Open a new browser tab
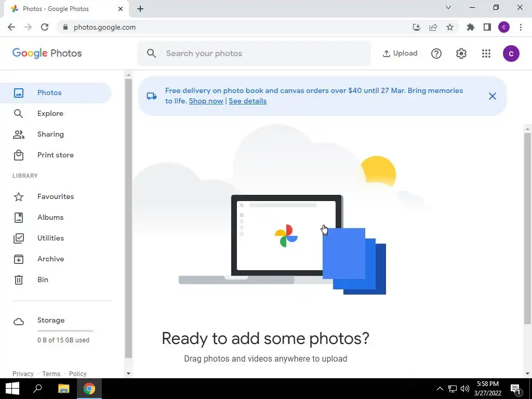 point(140,9)
